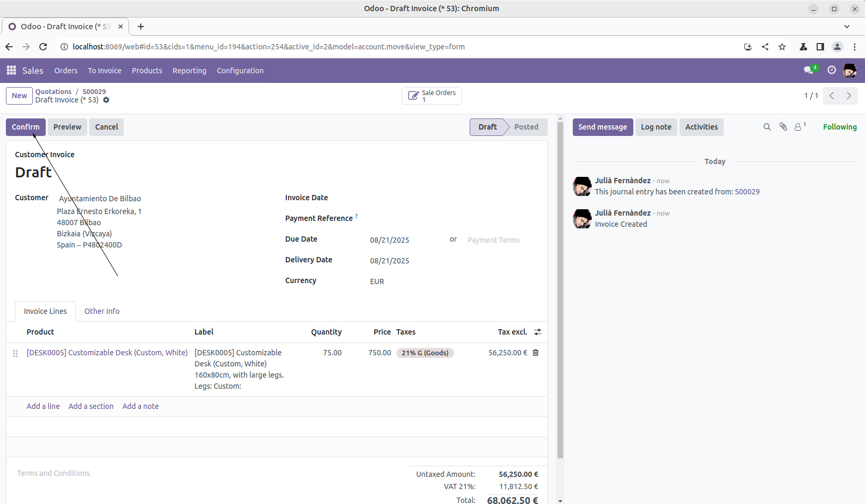Delete the Customizable Desk invoice line

coord(536,353)
